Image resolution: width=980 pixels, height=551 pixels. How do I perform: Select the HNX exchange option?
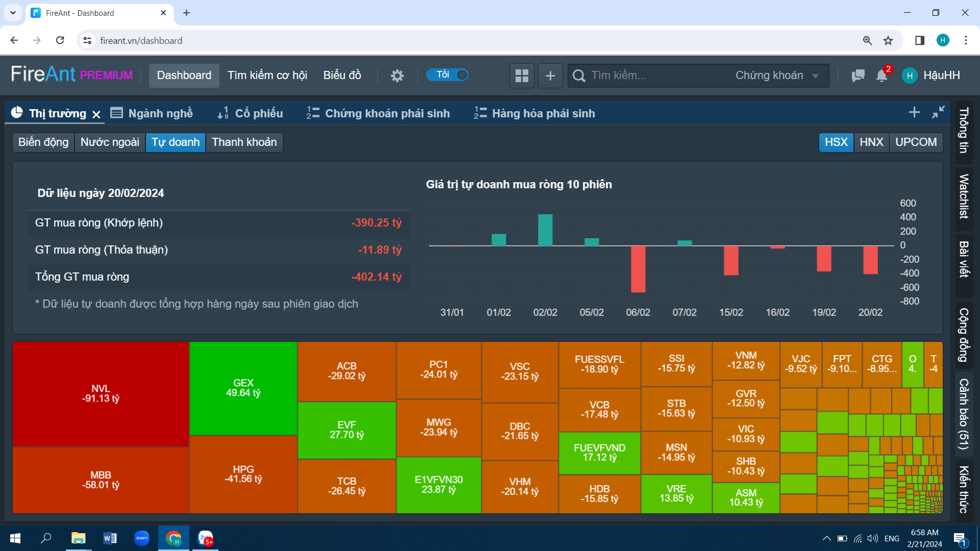point(871,142)
